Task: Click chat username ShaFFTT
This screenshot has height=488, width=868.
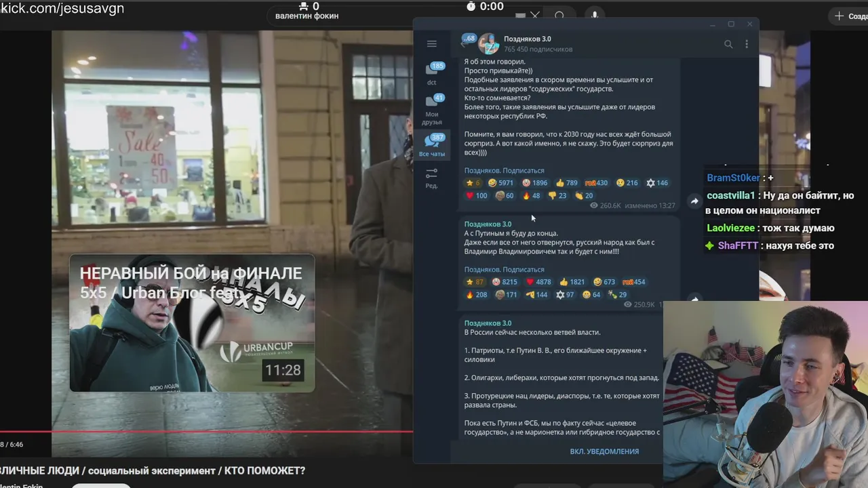Action: coord(738,246)
